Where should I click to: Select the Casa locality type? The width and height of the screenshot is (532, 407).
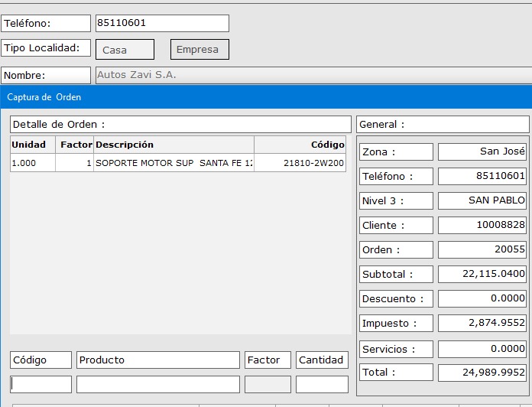point(125,50)
